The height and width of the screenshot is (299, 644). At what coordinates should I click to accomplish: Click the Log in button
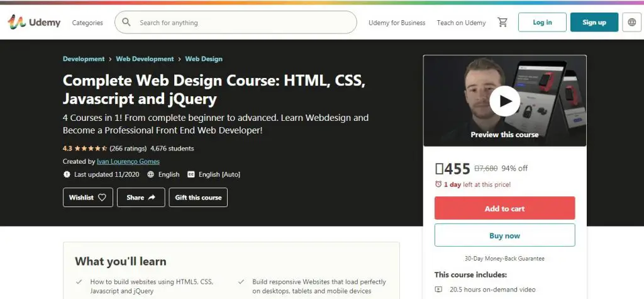click(542, 23)
